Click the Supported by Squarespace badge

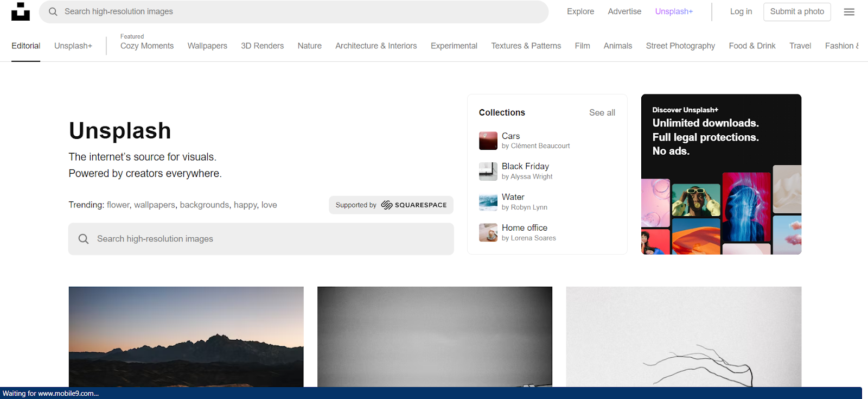(x=391, y=205)
